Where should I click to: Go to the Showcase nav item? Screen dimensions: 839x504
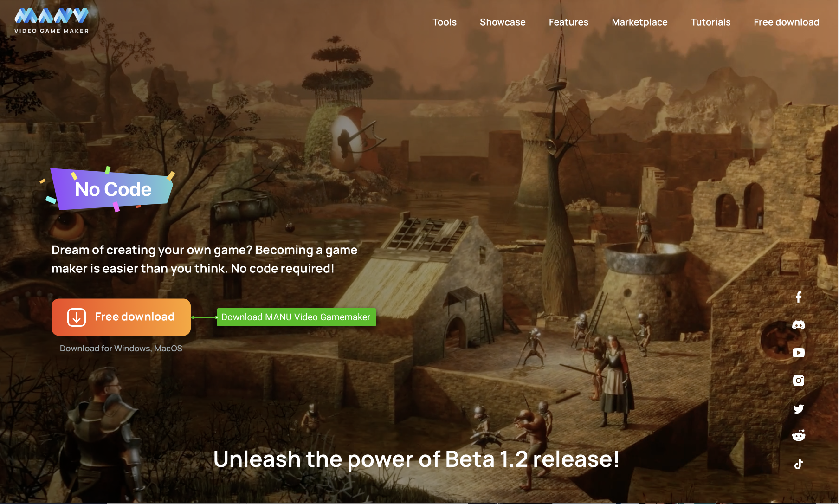(x=503, y=22)
